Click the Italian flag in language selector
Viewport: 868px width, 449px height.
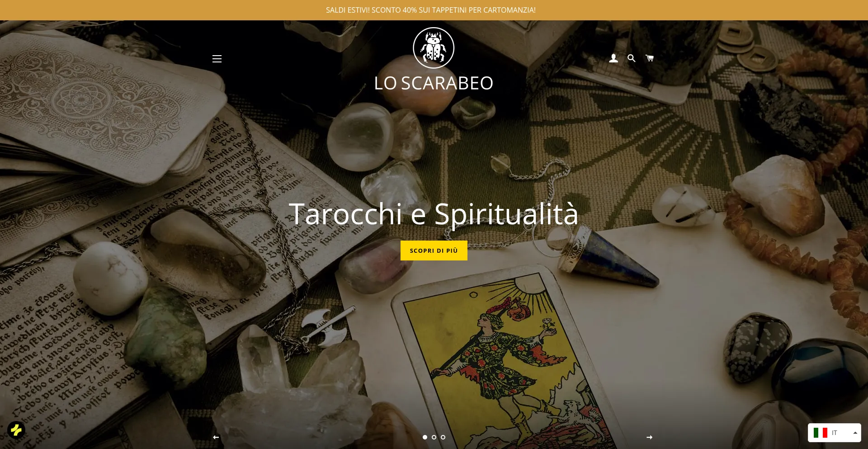[821, 433]
